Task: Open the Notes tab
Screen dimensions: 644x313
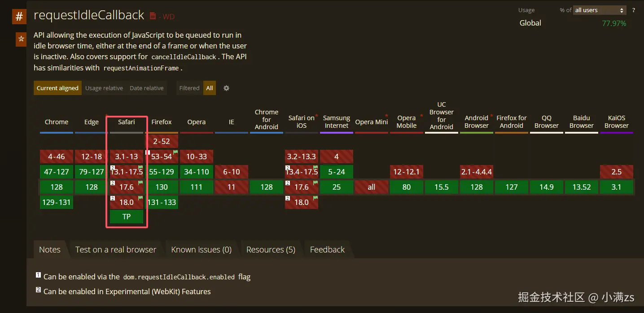Action: [50, 249]
